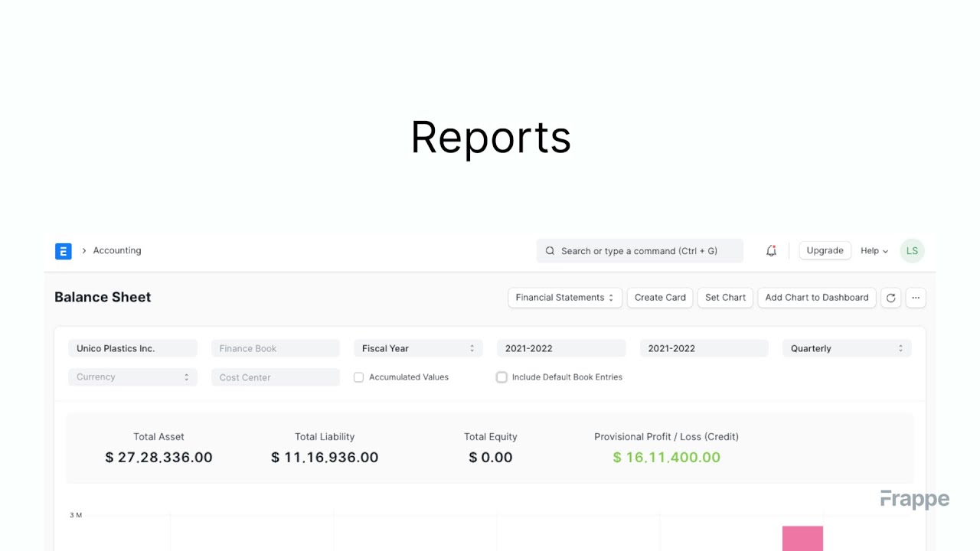Click the pink chart bar
Viewport: 980px width, 551px height.
pos(802,539)
